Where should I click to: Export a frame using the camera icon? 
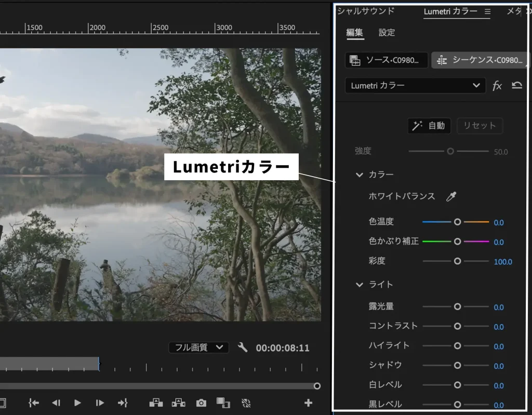[201, 403]
